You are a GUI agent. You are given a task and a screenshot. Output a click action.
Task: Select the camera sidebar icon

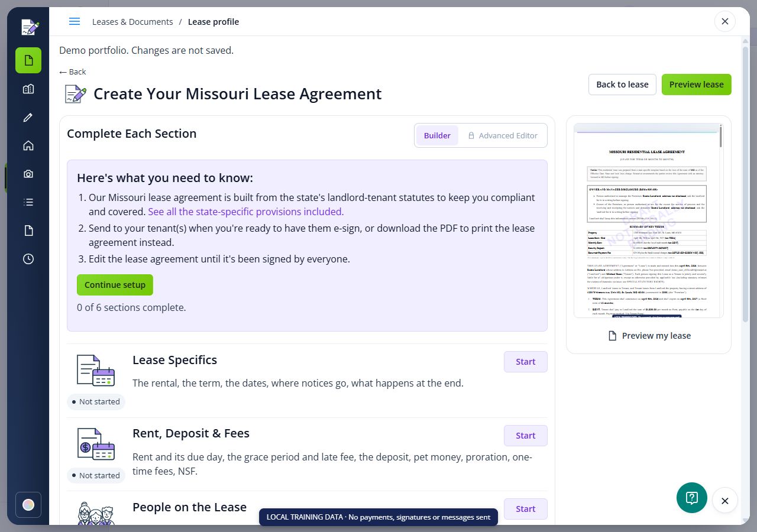tap(28, 174)
